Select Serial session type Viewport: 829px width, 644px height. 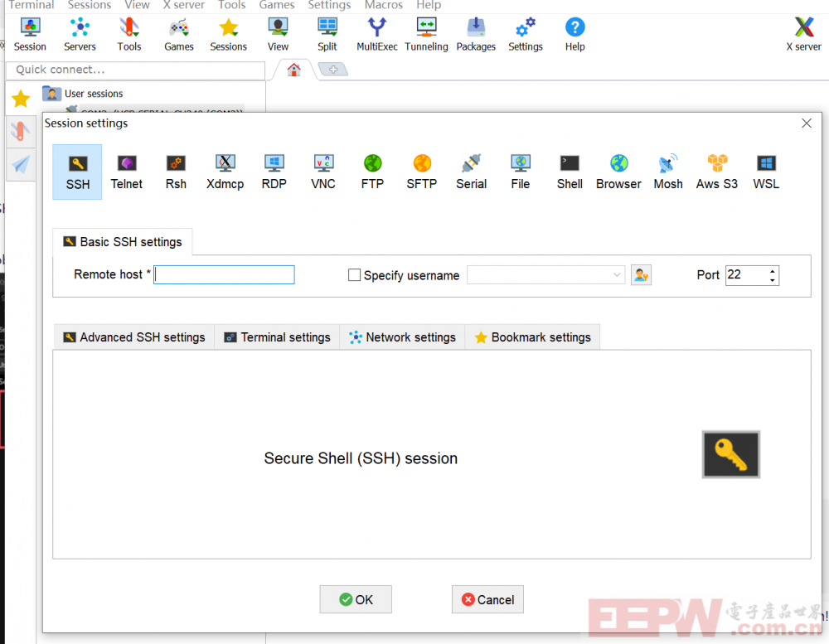tap(471, 172)
